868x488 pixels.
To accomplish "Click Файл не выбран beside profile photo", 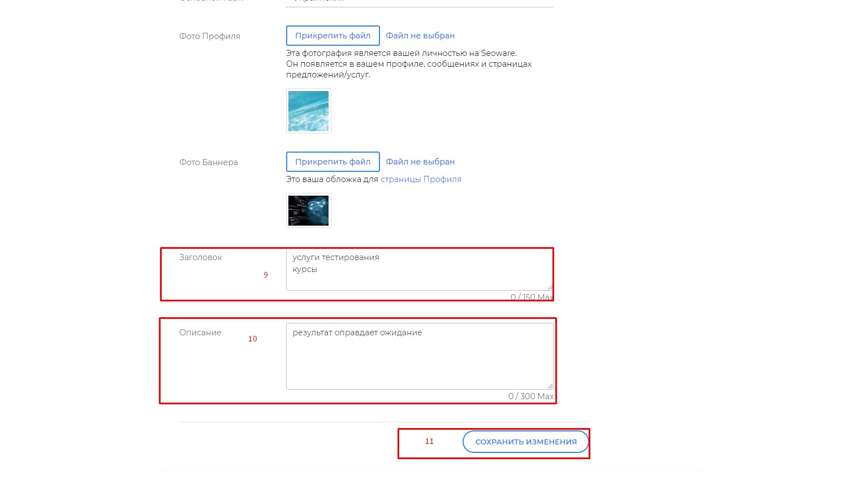I will coord(420,36).
